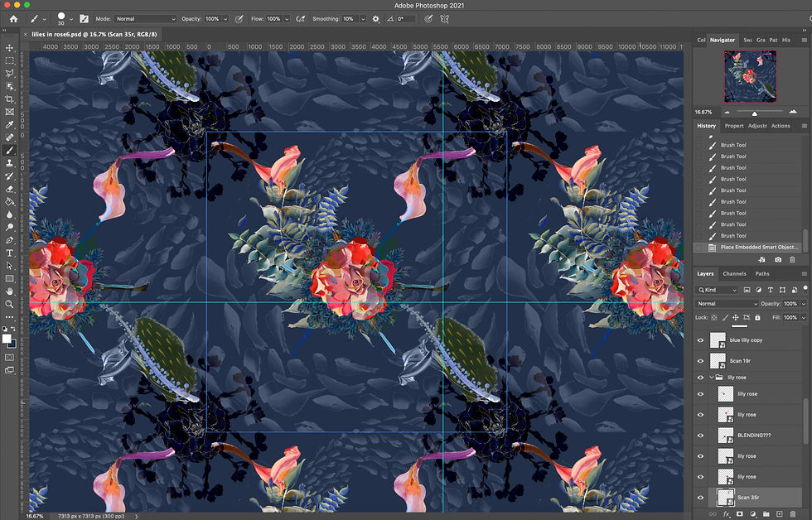The height and width of the screenshot is (520, 812).
Task: Create a new group with folder icon
Action: 766,514
